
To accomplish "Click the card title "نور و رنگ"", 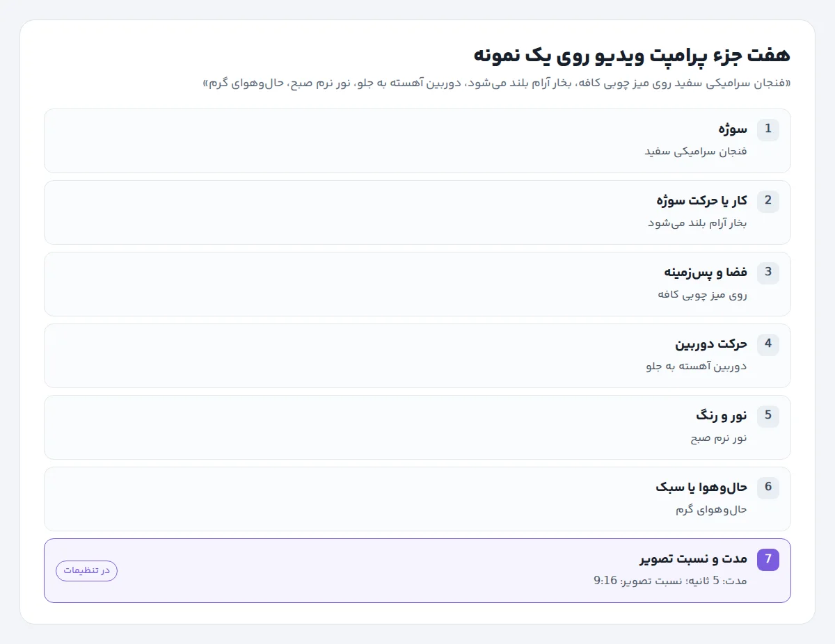I will point(722,416).
